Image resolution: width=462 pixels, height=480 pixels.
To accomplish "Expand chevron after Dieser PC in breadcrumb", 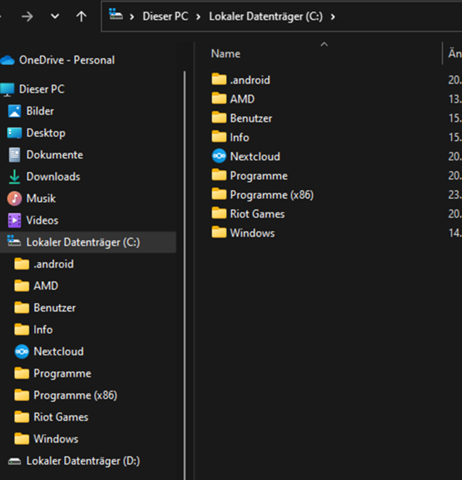I will click(198, 17).
